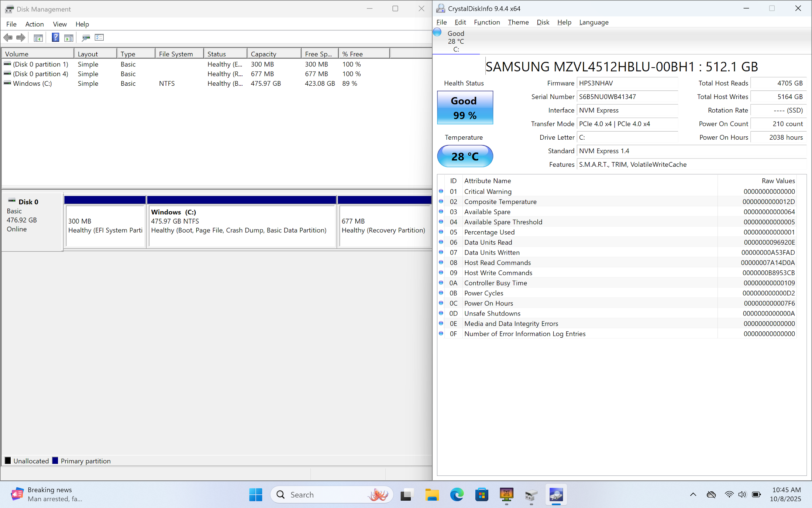Screen dimensions: 812x508
Task: Click Show/Hide Action Pane toolbar icon
Action: [x=69, y=37]
